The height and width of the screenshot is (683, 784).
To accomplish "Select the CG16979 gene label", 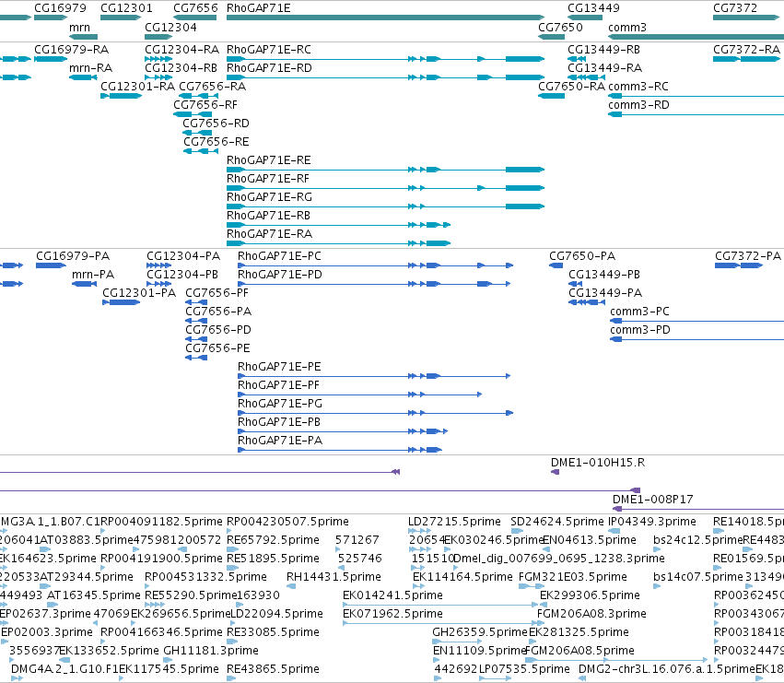I will 60,8.
